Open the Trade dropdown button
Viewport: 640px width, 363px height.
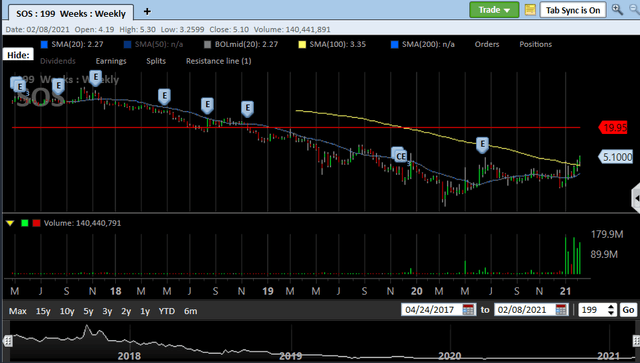tap(494, 10)
